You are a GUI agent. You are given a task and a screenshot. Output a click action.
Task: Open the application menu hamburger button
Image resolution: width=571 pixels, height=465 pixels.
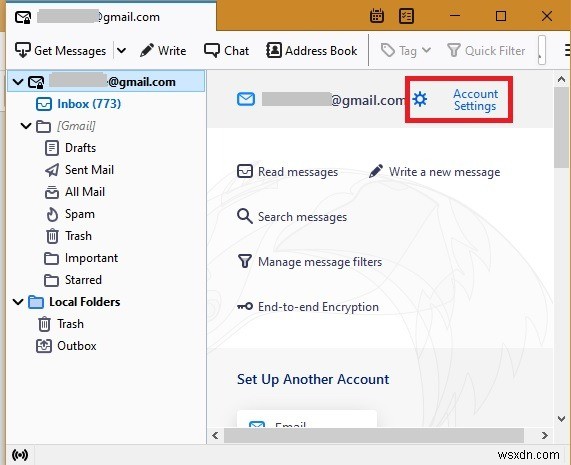coord(567,50)
